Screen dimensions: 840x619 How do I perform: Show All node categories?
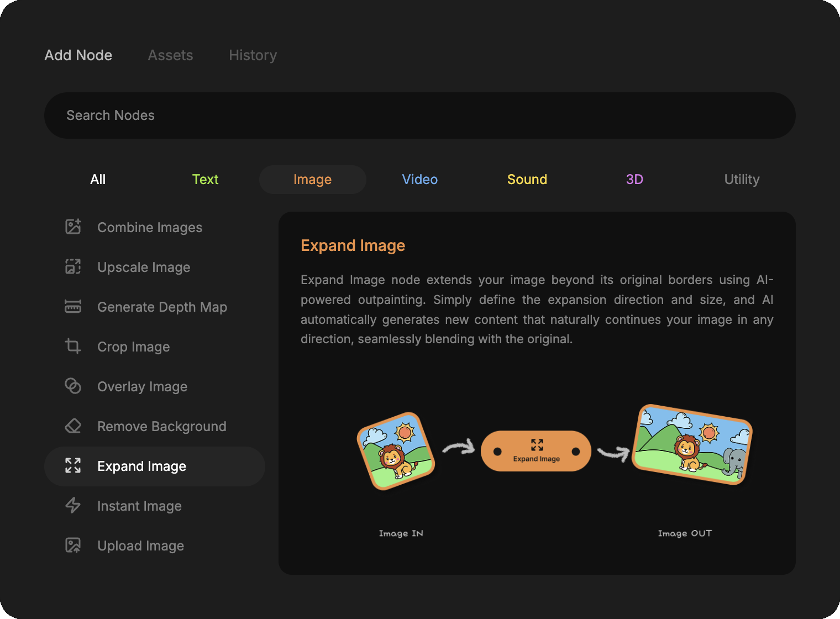point(98,180)
